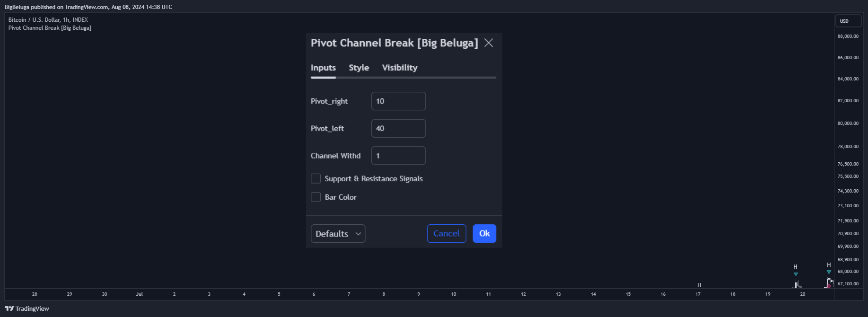Click the H pivot label above date 17
Image resolution: width=868 pixels, height=317 pixels.
699,285
